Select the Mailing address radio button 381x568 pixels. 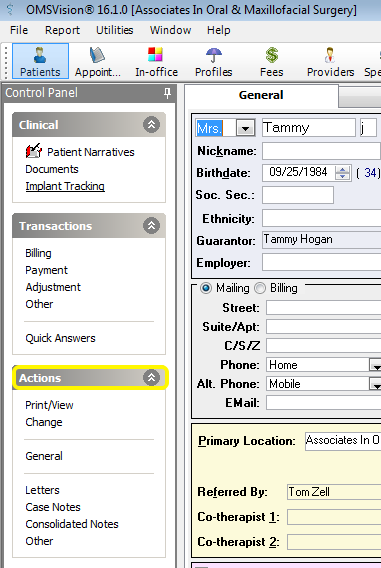click(206, 288)
